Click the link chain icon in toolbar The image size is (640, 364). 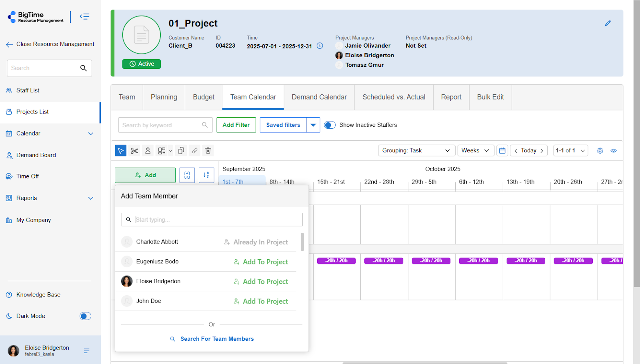[x=194, y=151]
